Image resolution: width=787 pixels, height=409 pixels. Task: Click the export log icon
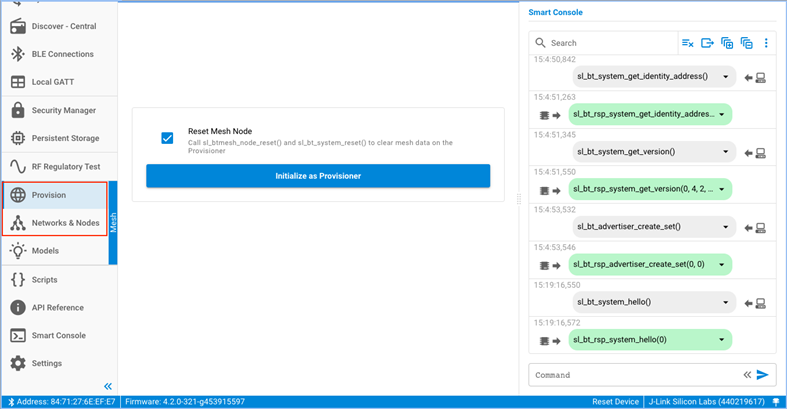point(707,43)
